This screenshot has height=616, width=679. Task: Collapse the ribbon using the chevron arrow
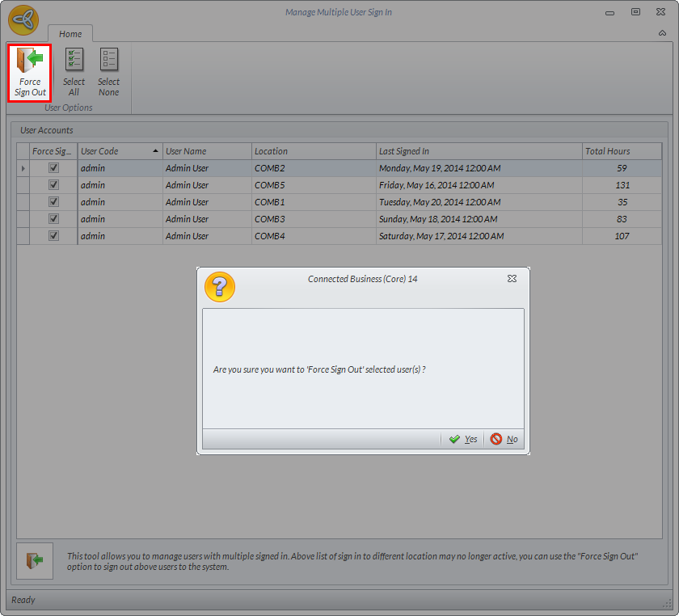pos(663,34)
